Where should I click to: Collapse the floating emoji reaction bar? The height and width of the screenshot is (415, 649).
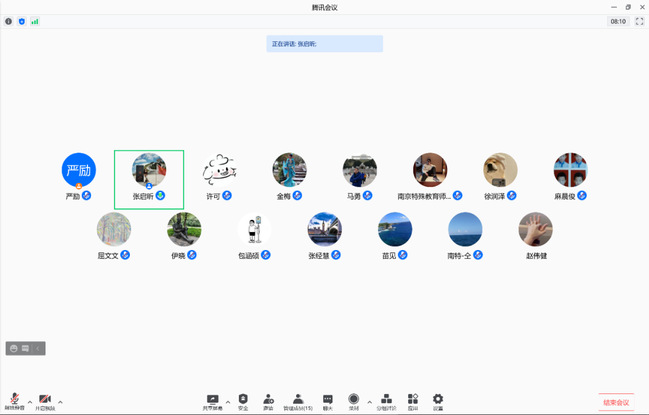(x=39, y=348)
